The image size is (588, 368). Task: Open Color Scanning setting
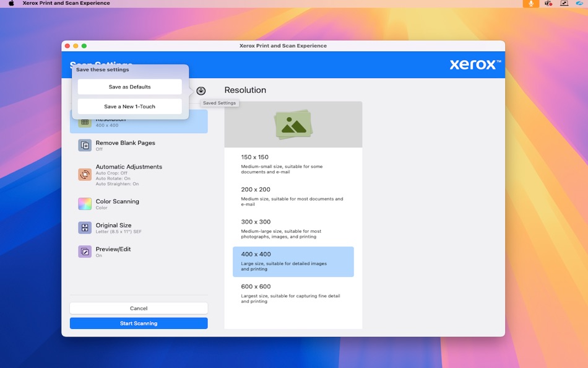point(139,204)
